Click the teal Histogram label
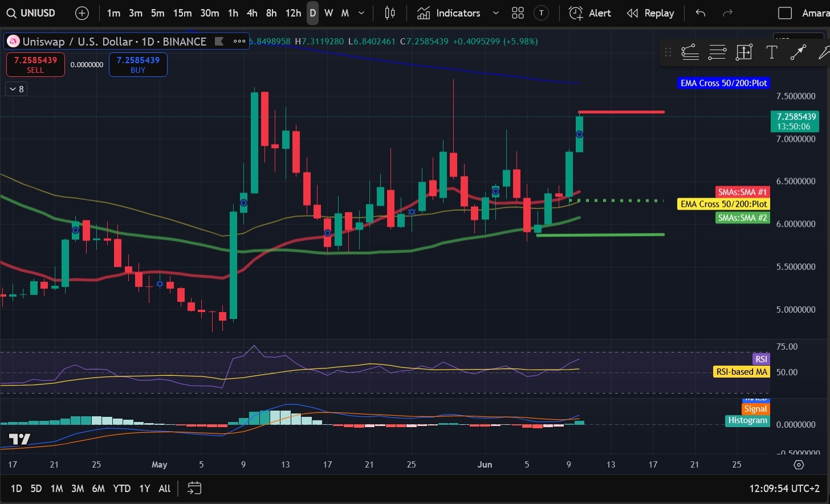 coord(747,420)
